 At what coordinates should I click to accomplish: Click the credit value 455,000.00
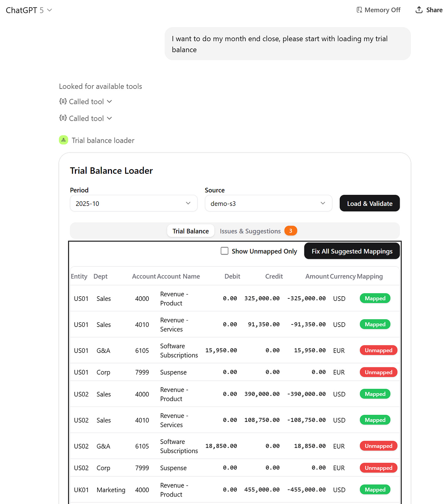(x=262, y=490)
